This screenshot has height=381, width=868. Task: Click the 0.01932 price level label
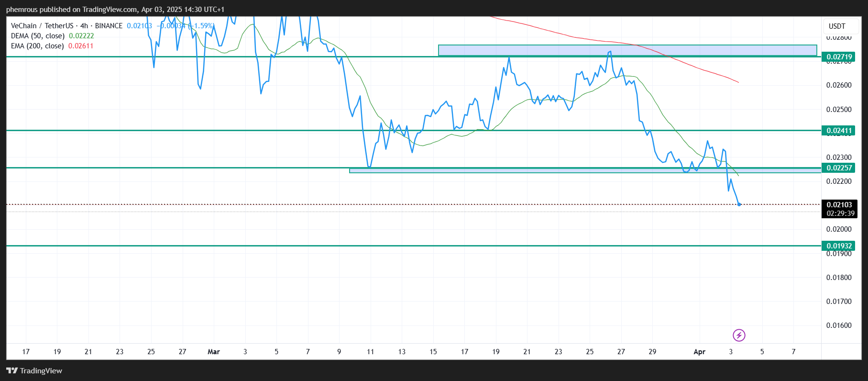839,246
